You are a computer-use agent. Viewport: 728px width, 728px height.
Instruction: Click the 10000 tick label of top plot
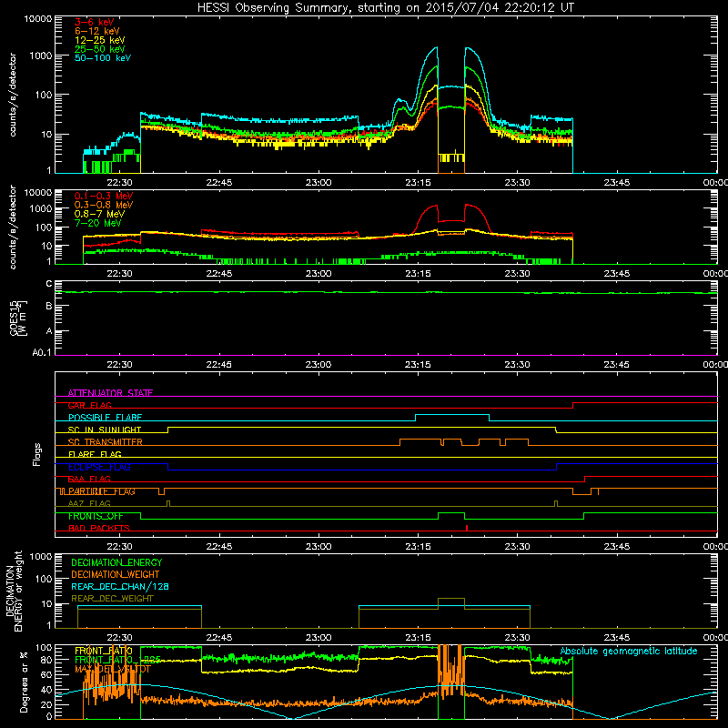pos(38,19)
